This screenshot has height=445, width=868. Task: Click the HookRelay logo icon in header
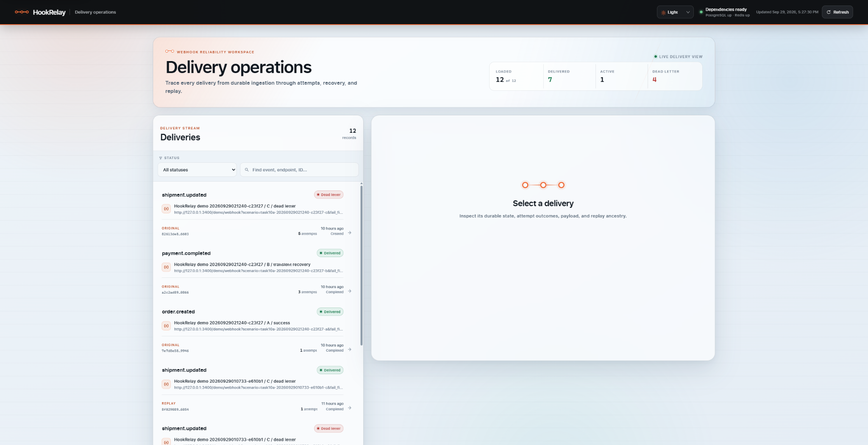[22, 12]
